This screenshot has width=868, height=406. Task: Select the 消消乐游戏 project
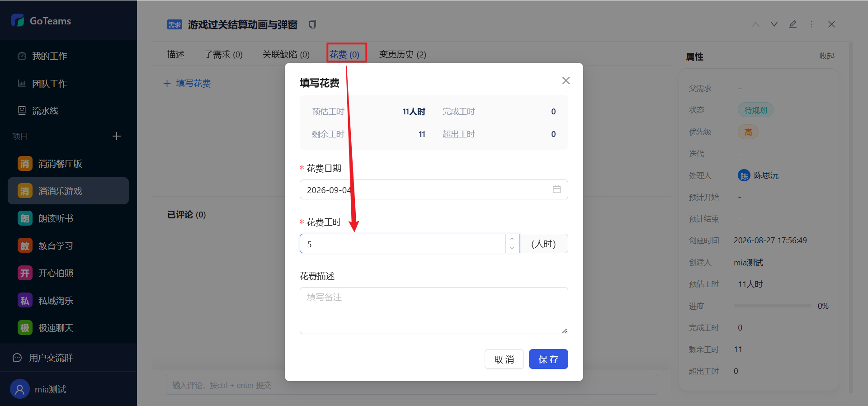(x=68, y=191)
